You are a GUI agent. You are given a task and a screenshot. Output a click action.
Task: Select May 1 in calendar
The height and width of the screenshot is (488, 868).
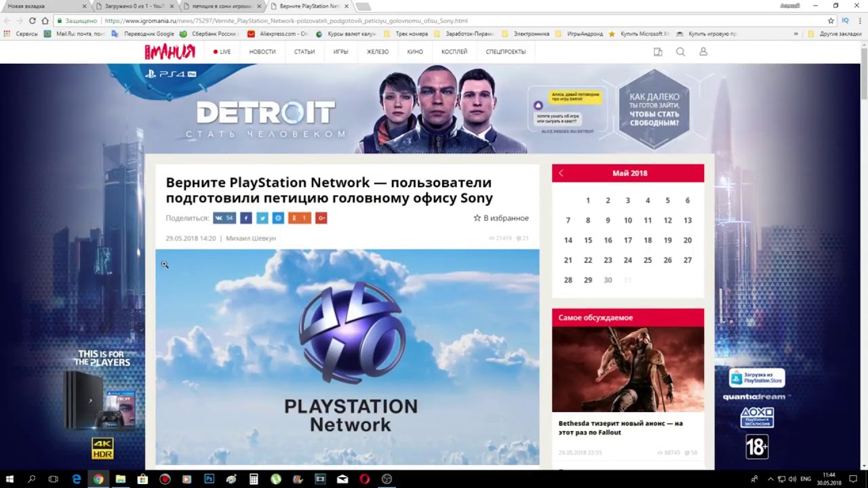pos(588,200)
